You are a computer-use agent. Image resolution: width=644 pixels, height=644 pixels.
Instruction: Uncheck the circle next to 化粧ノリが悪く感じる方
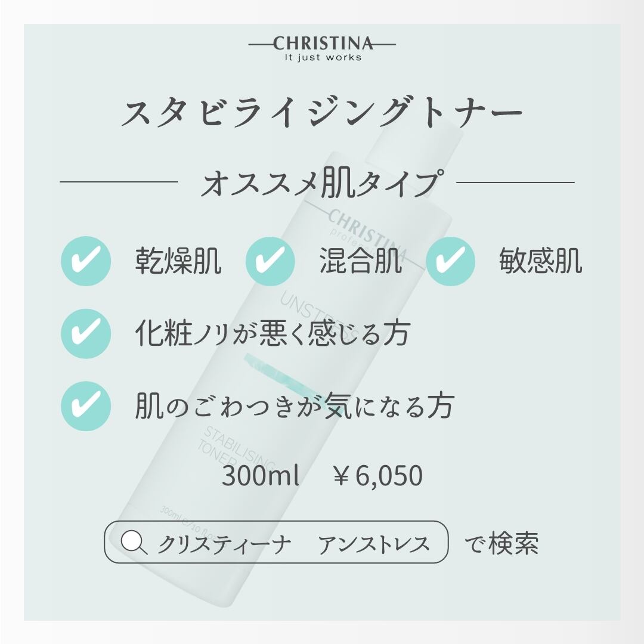[x=86, y=333]
